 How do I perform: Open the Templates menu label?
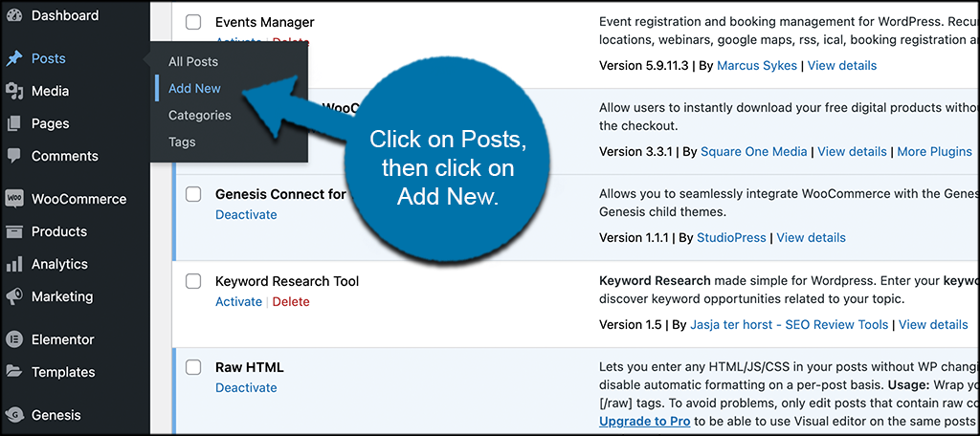point(63,372)
